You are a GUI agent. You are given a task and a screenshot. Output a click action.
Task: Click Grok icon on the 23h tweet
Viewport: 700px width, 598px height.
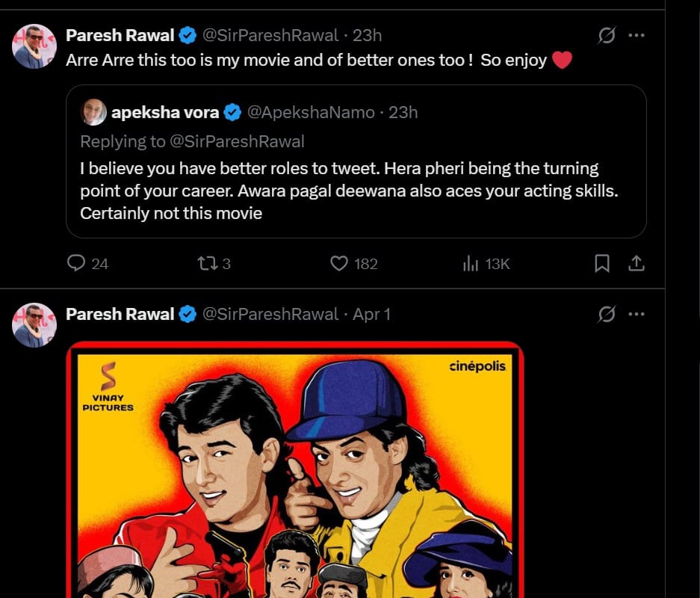click(x=607, y=35)
